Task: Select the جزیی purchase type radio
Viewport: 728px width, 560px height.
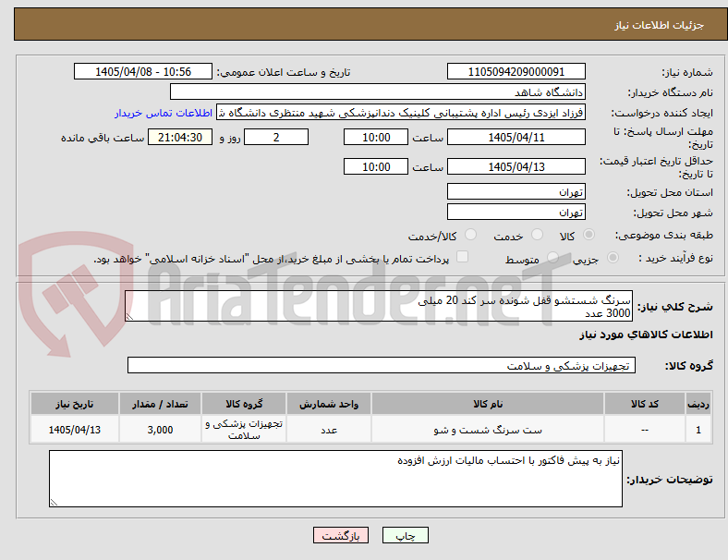Action: [613, 258]
